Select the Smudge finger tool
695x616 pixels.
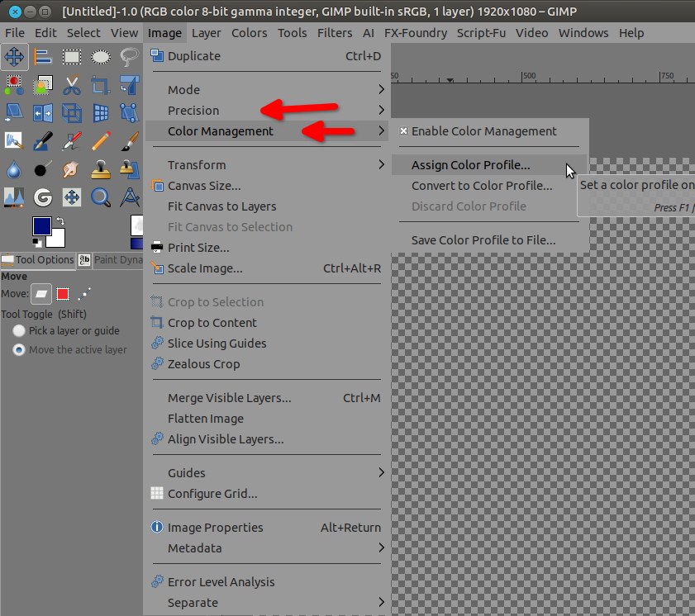tap(72, 169)
